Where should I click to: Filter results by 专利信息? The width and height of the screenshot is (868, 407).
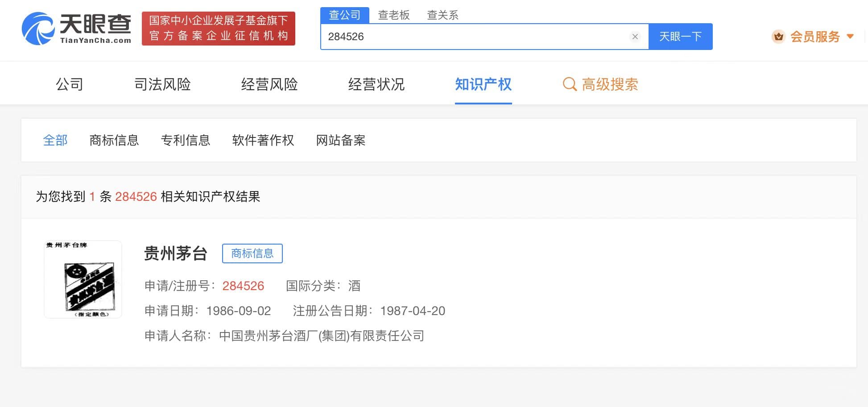pyautogui.click(x=186, y=140)
